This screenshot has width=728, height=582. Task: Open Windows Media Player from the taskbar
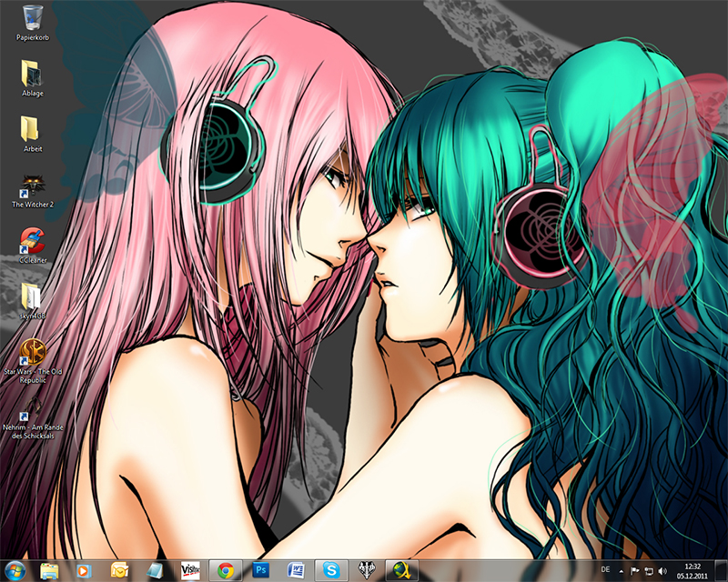point(84,570)
